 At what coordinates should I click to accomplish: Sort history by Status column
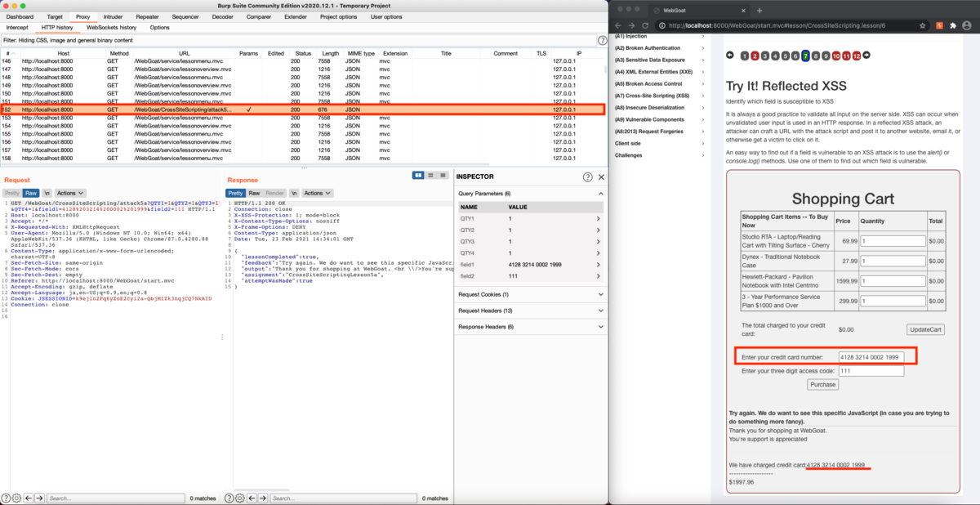click(303, 53)
